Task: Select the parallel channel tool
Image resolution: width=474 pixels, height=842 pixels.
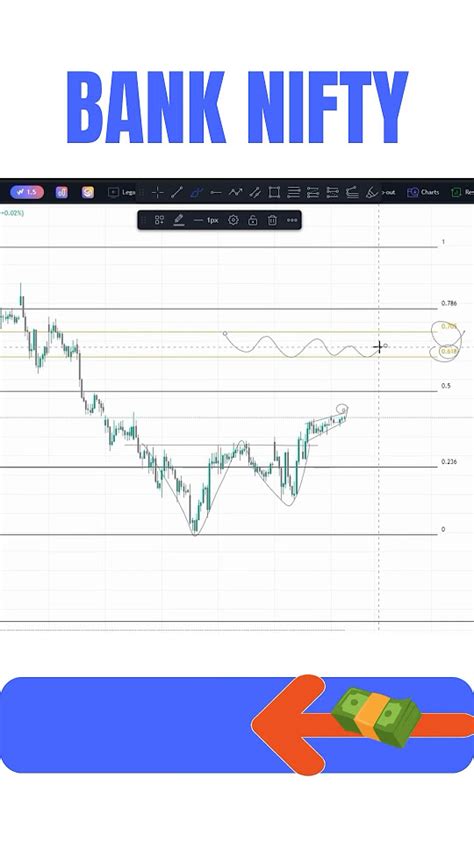Action: coord(255,192)
